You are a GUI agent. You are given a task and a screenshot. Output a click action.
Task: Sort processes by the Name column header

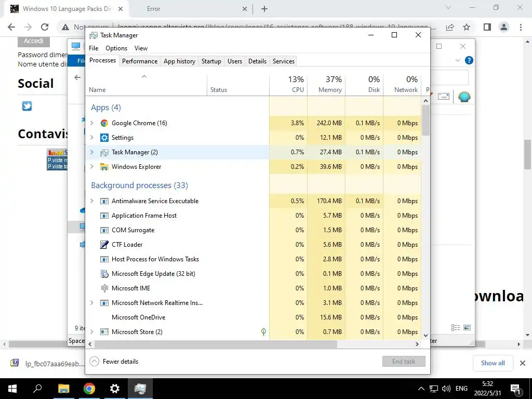point(146,85)
